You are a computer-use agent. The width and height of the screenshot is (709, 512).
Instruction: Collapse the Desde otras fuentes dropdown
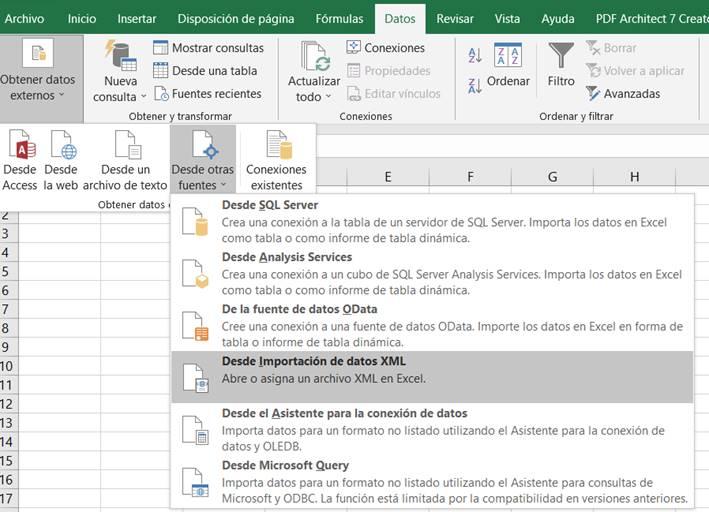[x=202, y=160]
